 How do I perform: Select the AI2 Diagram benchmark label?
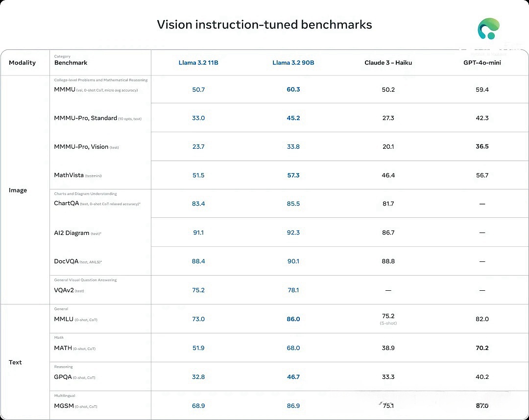coord(72,233)
